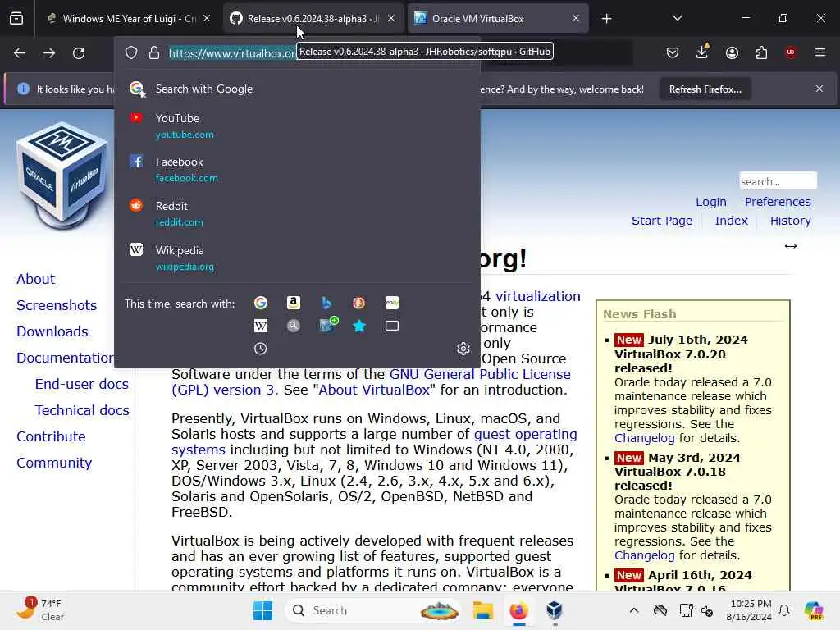
Task: Open VirtualBox app from the taskbar
Action: 555,610
